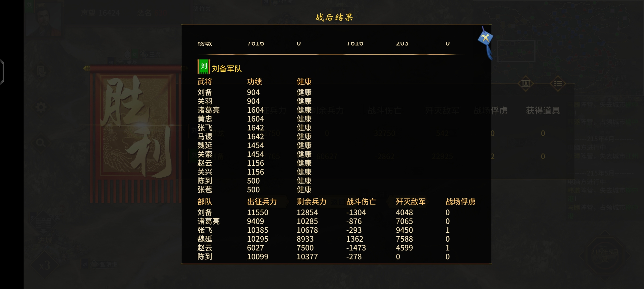Image resolution: width=644 pixels, height=289 pixels.
Task: Click the remaining strength 7500
Action: (305, 248)
